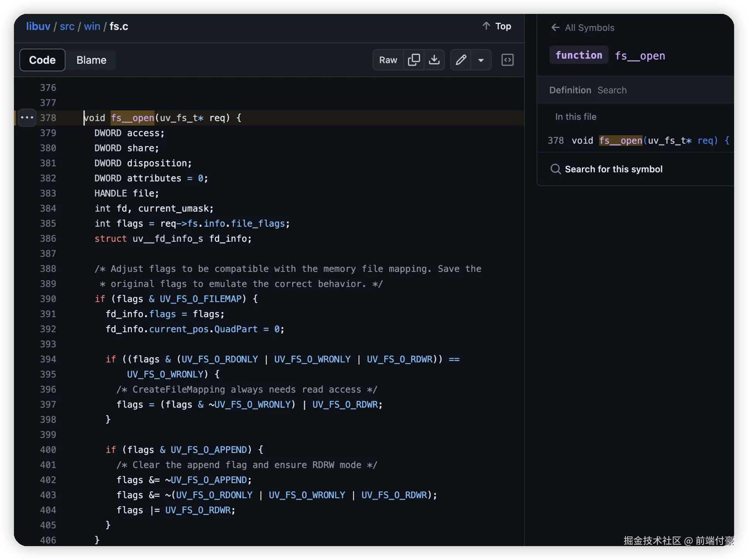This screenshot has width=748, height=560.
Task: Click the copy raw file icon
Action: (x=413, y=60)
